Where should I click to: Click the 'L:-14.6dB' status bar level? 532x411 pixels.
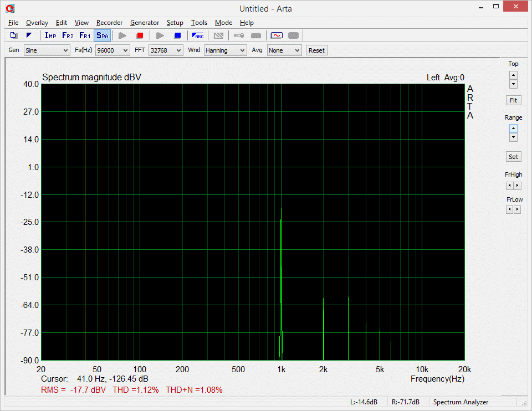(x=364, y=402)
